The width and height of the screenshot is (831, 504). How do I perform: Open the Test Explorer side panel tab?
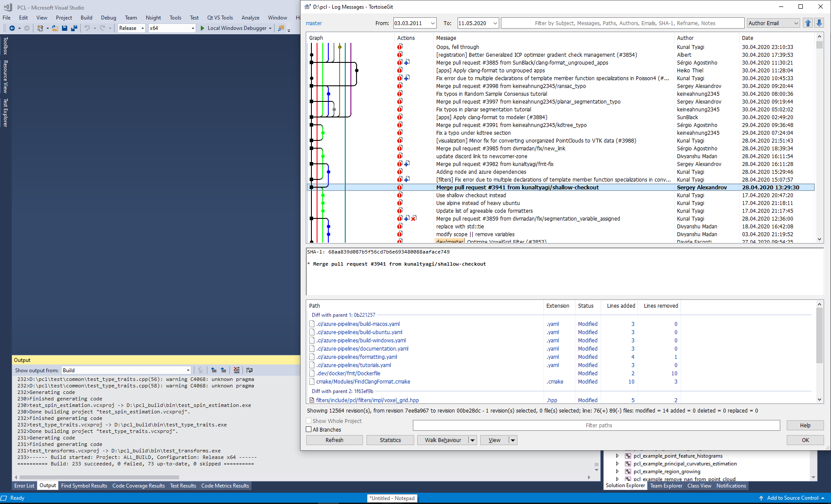tap(6, 113)
